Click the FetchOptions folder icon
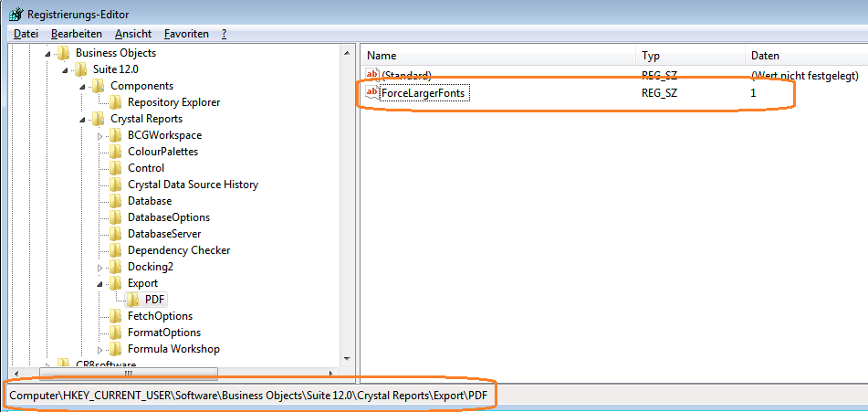Screen dimensions: 868x412 [115, 316]
